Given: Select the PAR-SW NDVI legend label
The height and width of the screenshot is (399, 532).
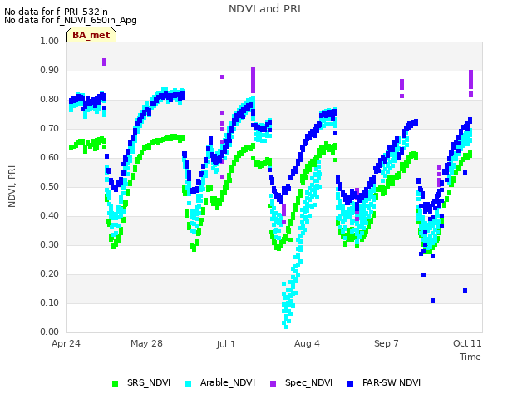Looking at the screenshot, I should point(392,382).
